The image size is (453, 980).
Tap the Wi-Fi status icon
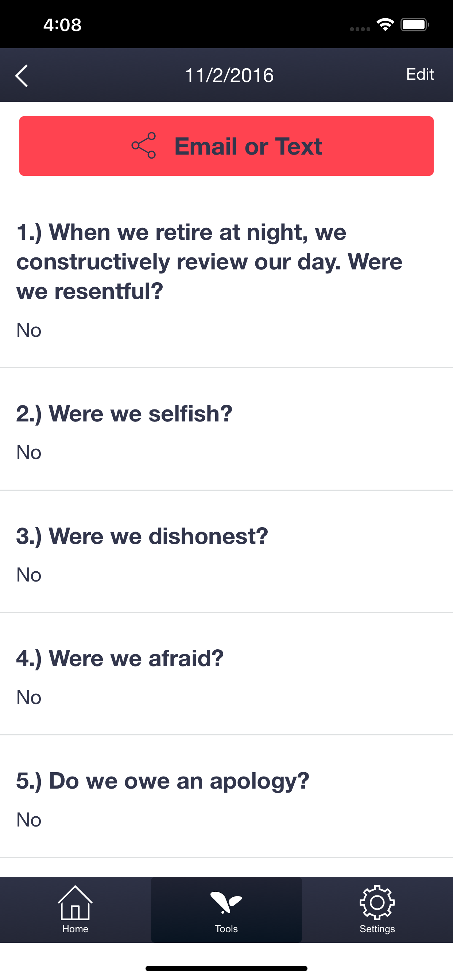(x=385, y=25)
